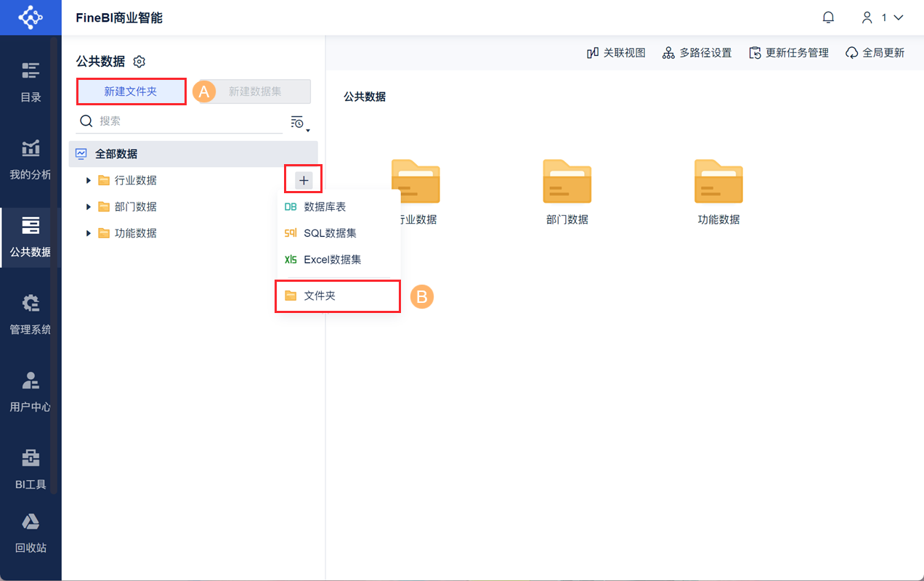Image resolution: width=924 pixels, height=581 pixels.
Task: Open 多路径设置 in the toolbar
Action: 697,53
